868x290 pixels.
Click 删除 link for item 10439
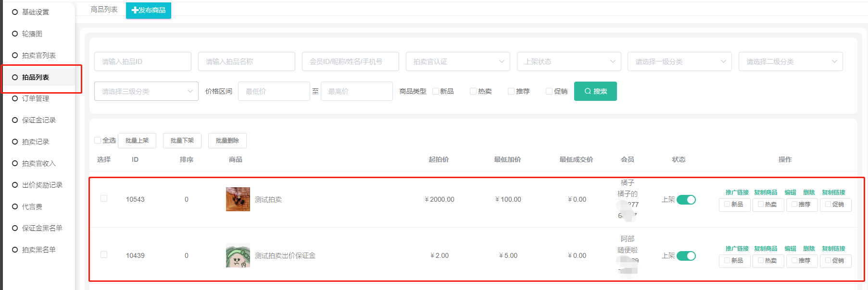(809, 248)
